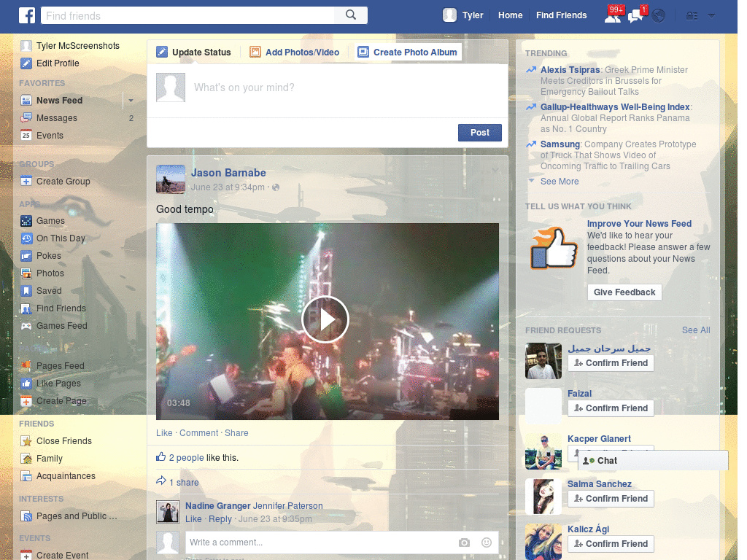Click the Post button

point(480,133)
